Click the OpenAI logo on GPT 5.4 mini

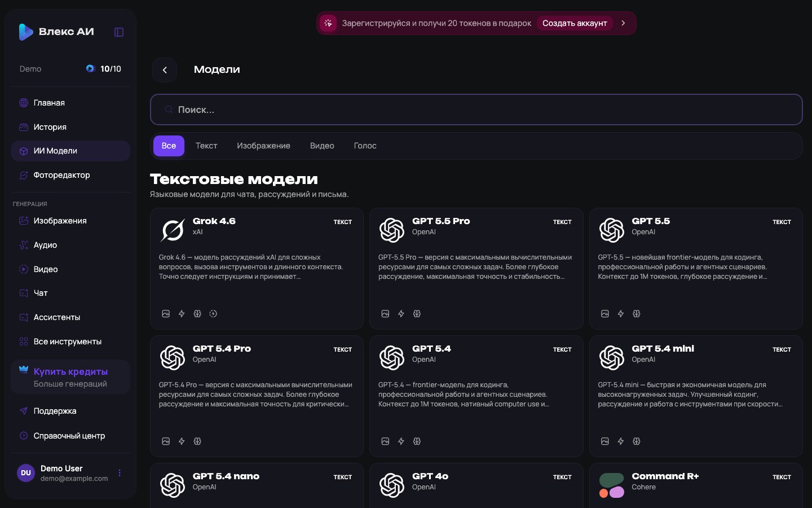click(x=612, y=358)
